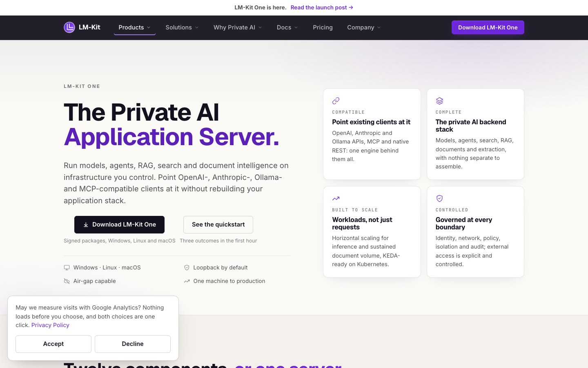Click the link icon on Compatible card
The height and width of the screenshot is (368, 588).
click(336, 101)
